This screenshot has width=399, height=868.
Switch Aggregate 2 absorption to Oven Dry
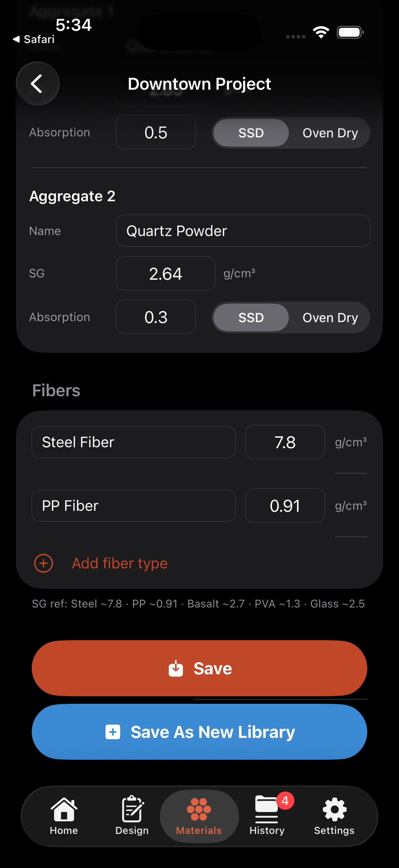pos(330,317)
